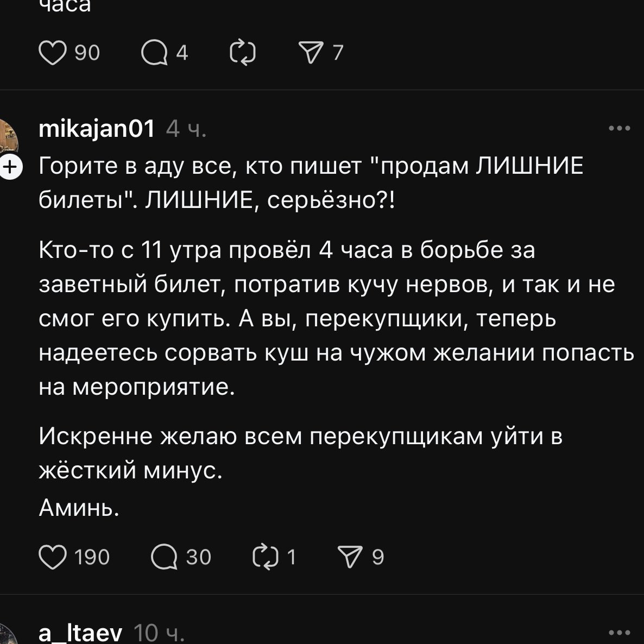Open a_ltaev's profile from username
The height and width of the screenshot is (644, 644).
pyautogui.click(x=81, y=633)
